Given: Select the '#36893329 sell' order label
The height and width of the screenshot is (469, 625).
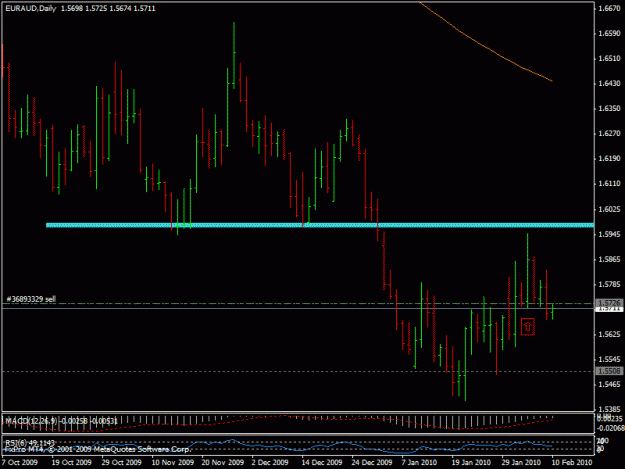Looking at the screenshot, I should [31, 299].
